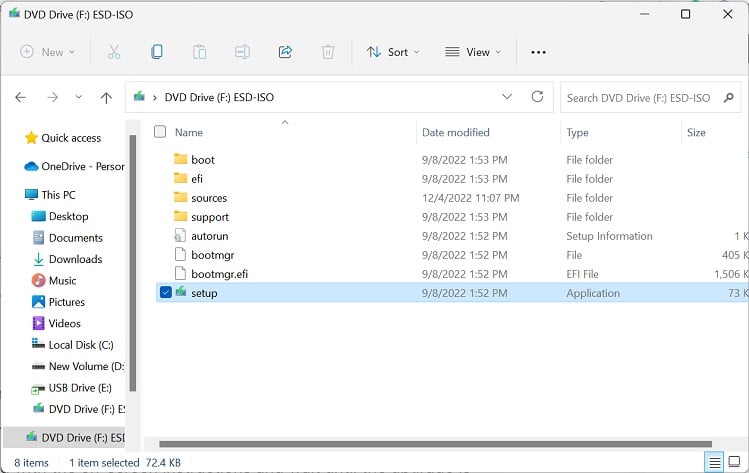Image resolution: width=749 pixels, height=473 pixels.
Task: Open USB Drive (E:) in sidebar
Action: coord(72,388)
